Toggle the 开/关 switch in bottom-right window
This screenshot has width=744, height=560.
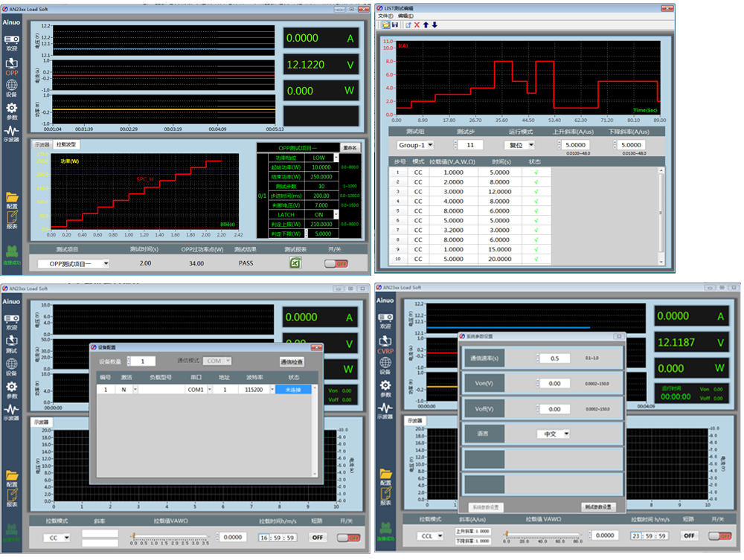719,535
